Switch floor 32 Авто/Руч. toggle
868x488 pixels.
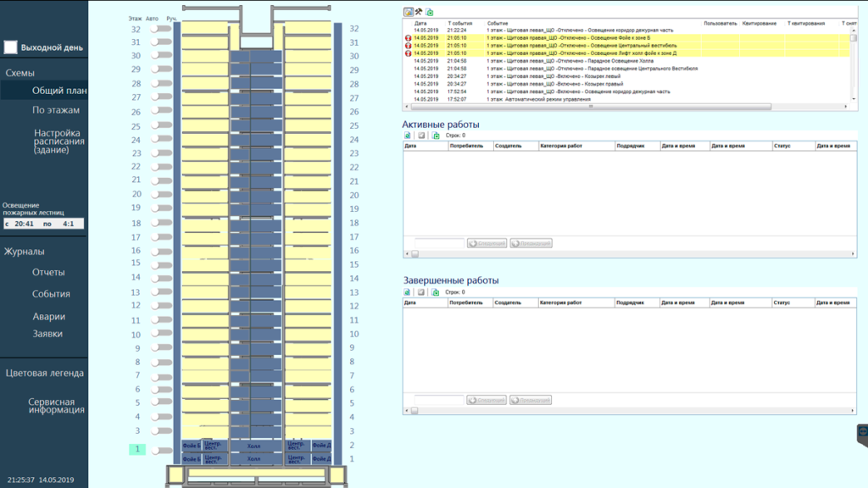tap(160, 29)
